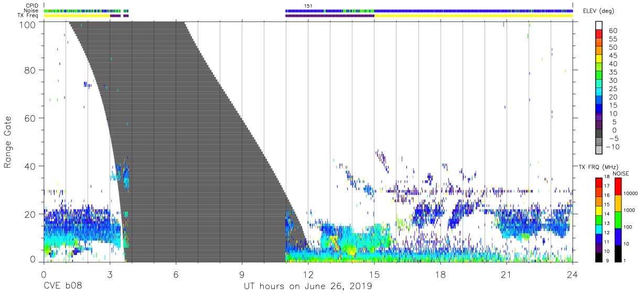
Task: Click Range Gate axis tick label 40
Action: coord(29,166)
